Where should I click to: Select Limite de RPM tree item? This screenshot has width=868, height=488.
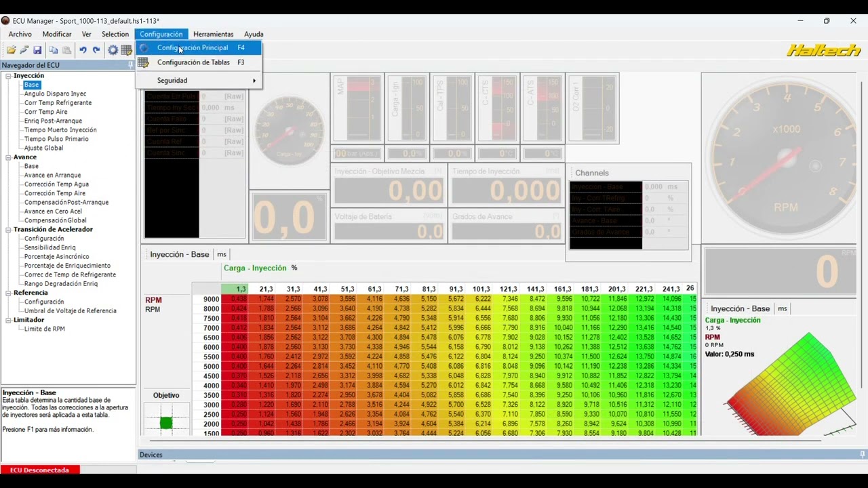pyautogui.click(x=44, y=329)
